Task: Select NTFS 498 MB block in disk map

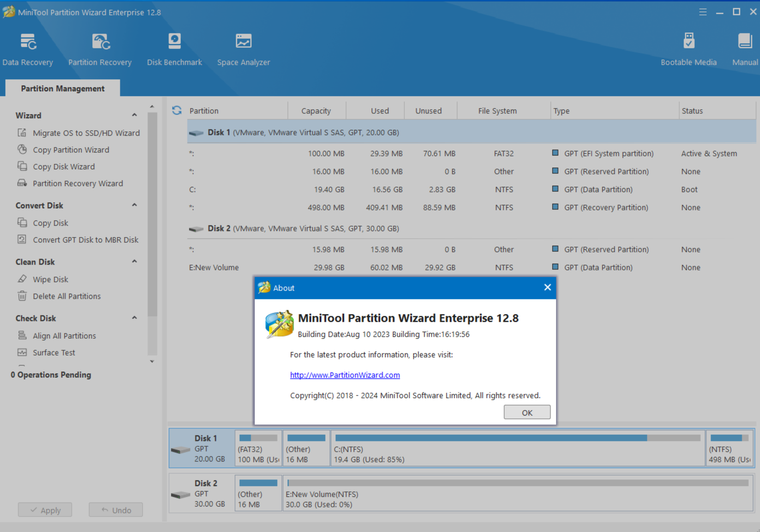Action: (x=730, y=448)
